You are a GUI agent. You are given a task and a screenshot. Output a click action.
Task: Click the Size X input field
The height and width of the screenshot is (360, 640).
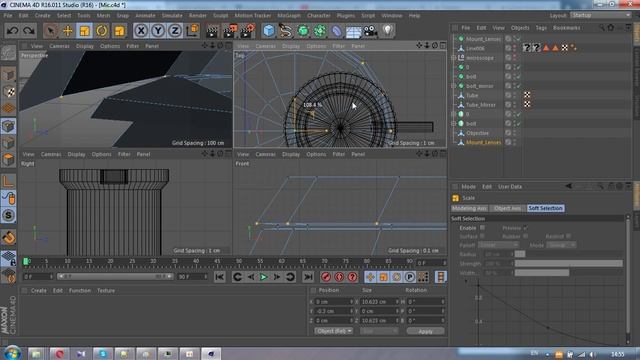[x=379, y=302]
